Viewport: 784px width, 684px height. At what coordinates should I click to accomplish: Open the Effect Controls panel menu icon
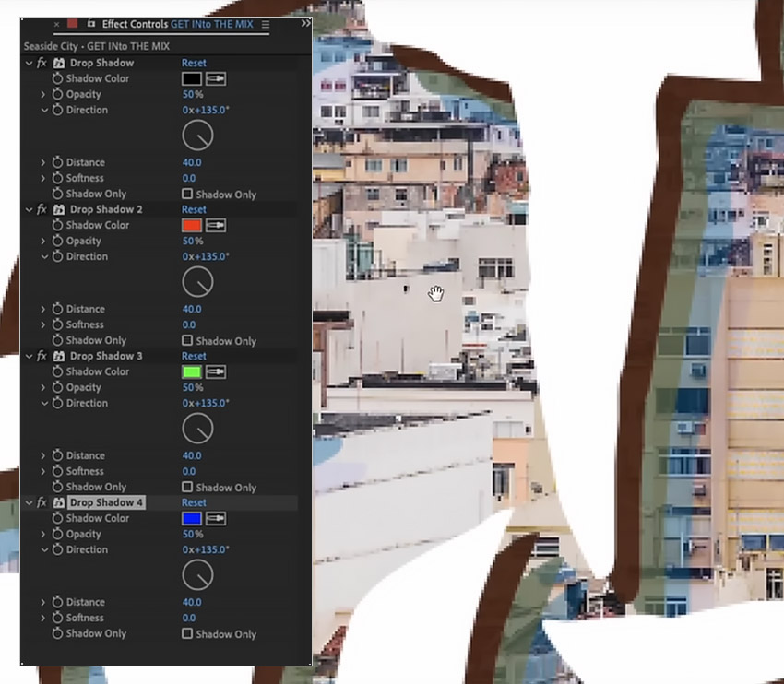[x=266, y=24]
